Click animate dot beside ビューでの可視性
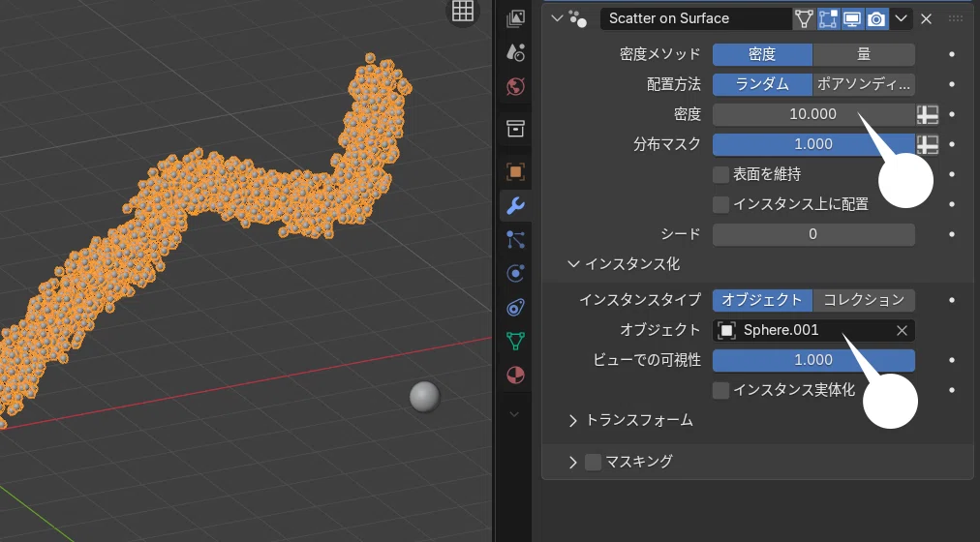This screenshot has width=980, height=542. [x=952, y=360]
